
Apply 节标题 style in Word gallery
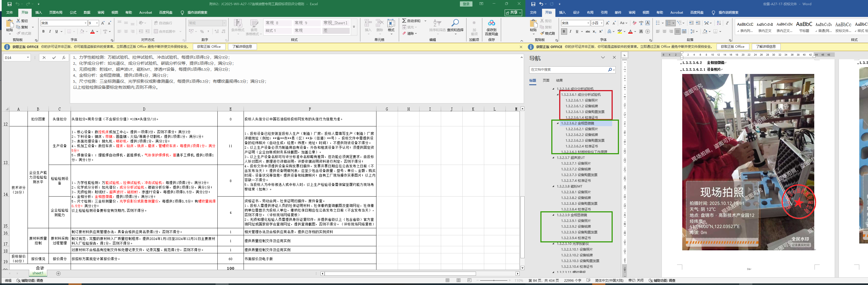click(804, 27)
